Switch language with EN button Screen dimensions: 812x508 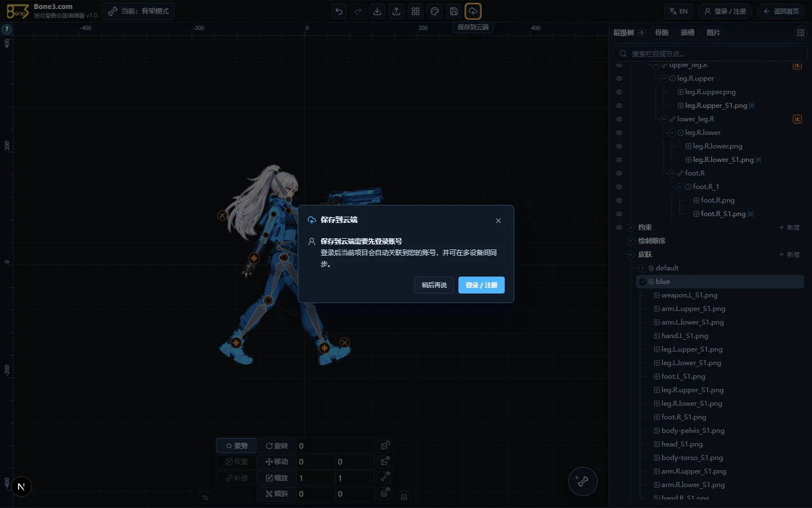(x=679, y=11)
